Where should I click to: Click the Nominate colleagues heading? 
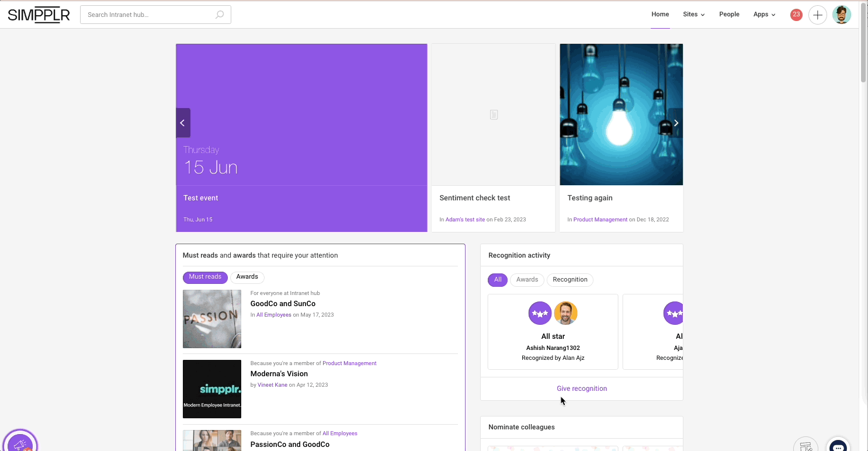(522, 427)
